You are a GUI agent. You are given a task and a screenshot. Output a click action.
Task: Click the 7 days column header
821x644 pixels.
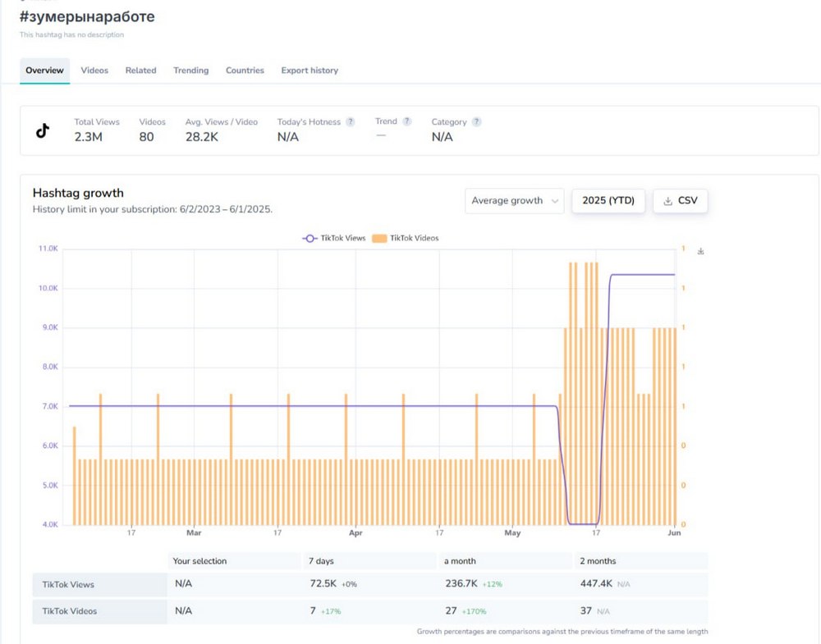tap(321, 561)
